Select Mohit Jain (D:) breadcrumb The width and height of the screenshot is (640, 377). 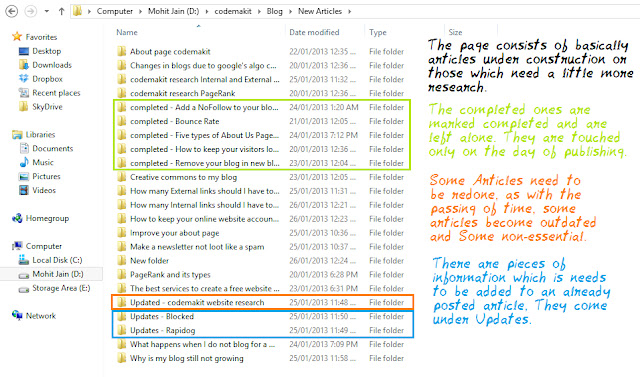click(x=173, y=11)
